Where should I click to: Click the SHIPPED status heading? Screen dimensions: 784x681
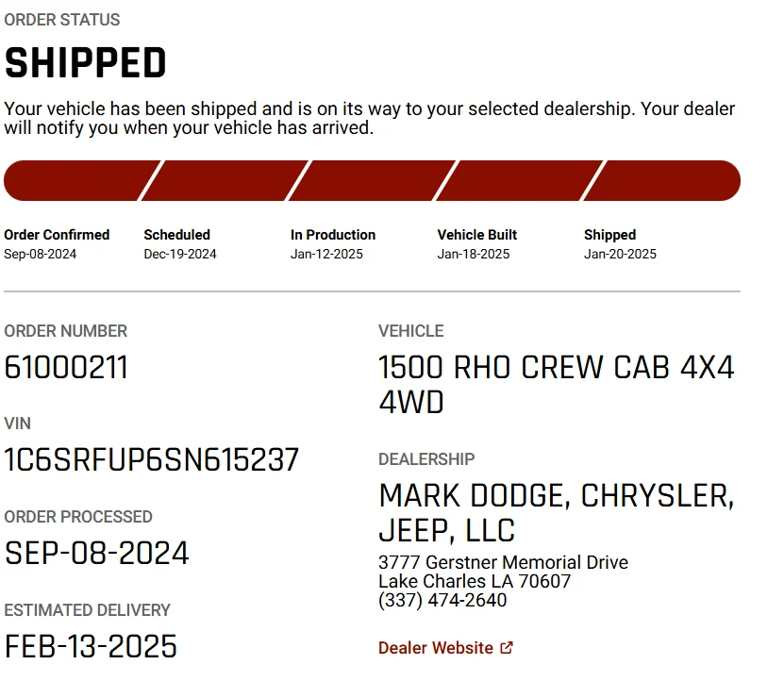pyautogui.click(x=85, y=63)
